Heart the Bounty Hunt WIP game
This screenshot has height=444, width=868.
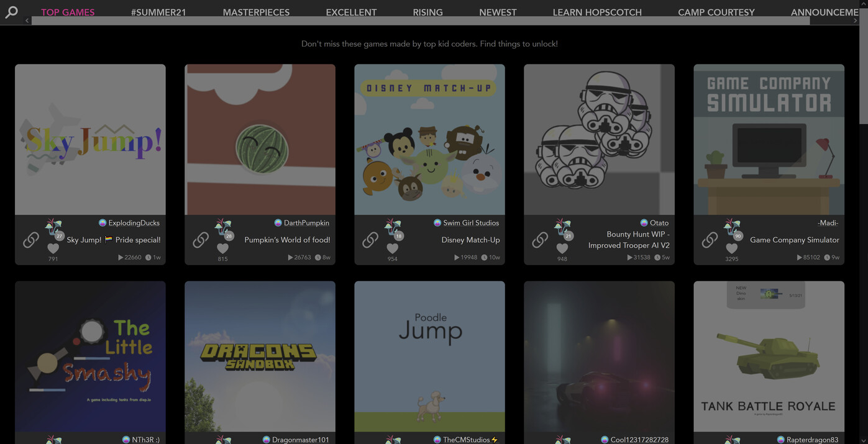pyautogui.click(x=562, y=248)
